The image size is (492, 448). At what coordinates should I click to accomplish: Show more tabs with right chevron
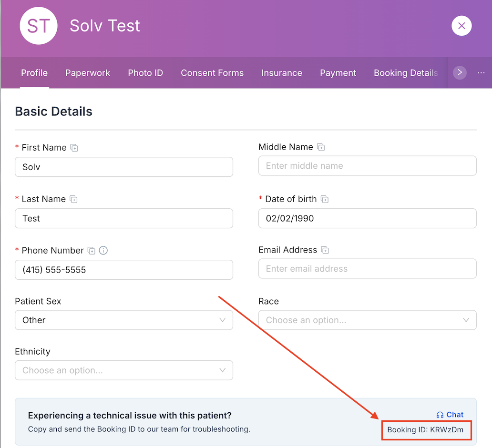[x=460, y=73]
